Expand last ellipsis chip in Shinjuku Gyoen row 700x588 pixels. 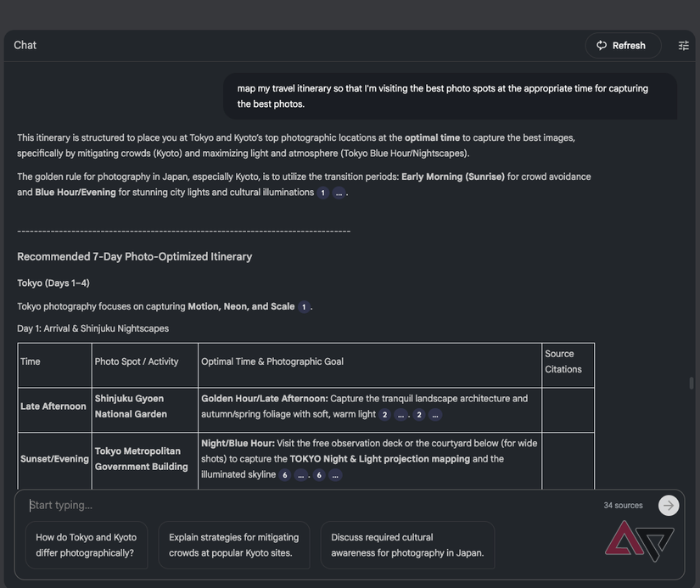coord(435,415)
